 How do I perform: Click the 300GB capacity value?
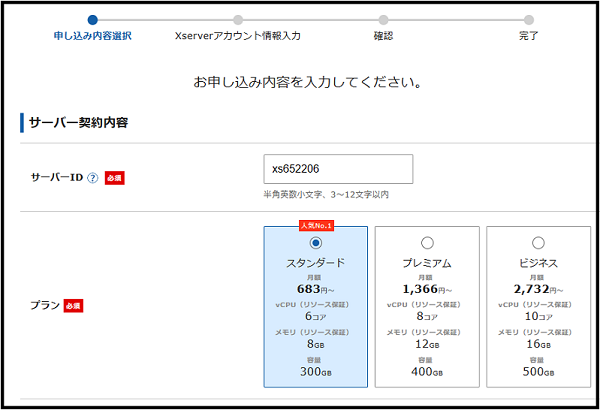[x=316, y=372]
